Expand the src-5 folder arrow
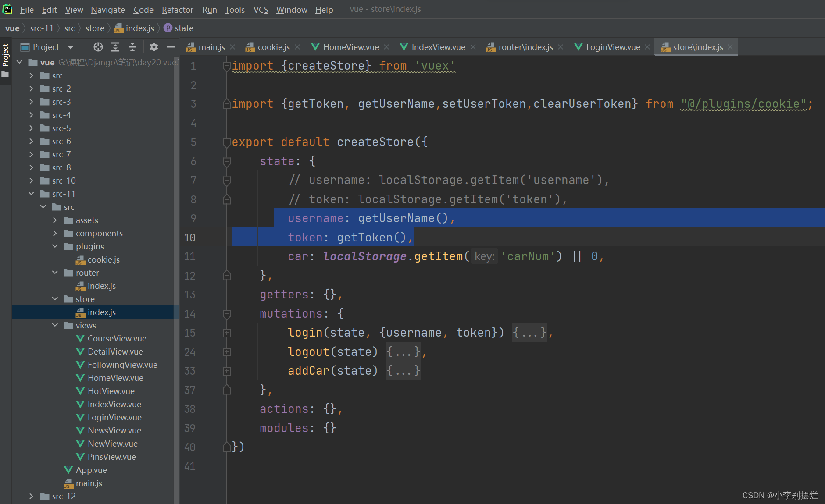Screen dimensions: 825x504 (31, 128)
